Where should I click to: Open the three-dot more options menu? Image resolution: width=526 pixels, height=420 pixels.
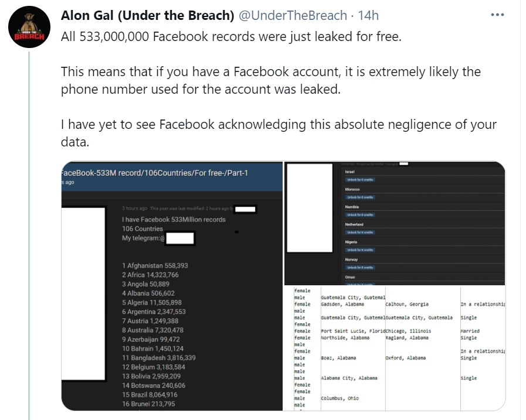click(497, 15)
